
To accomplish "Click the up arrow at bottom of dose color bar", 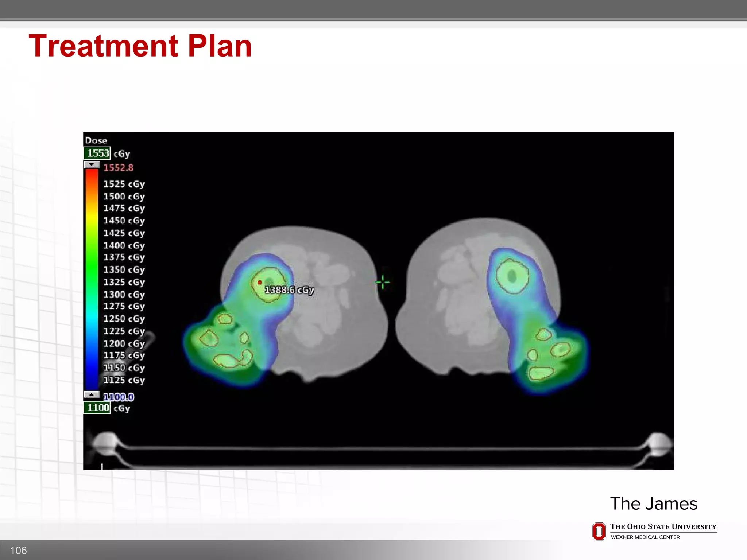I will [92, 394].
